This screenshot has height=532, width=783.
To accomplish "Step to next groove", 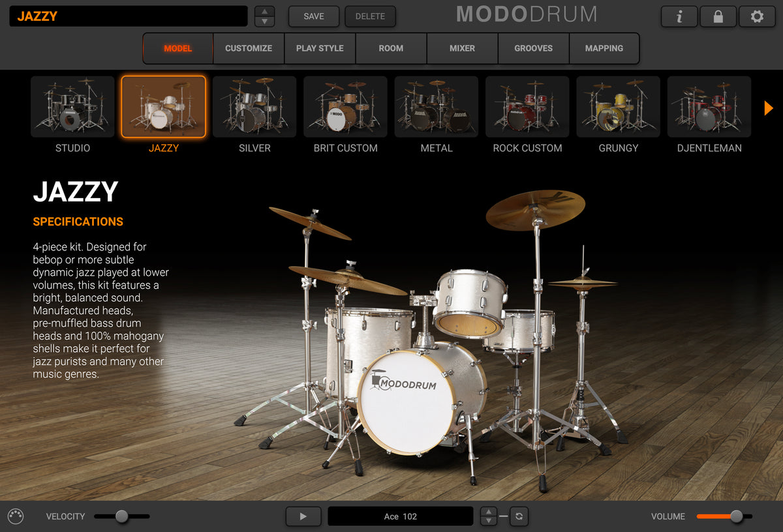I will click(489, 521).
